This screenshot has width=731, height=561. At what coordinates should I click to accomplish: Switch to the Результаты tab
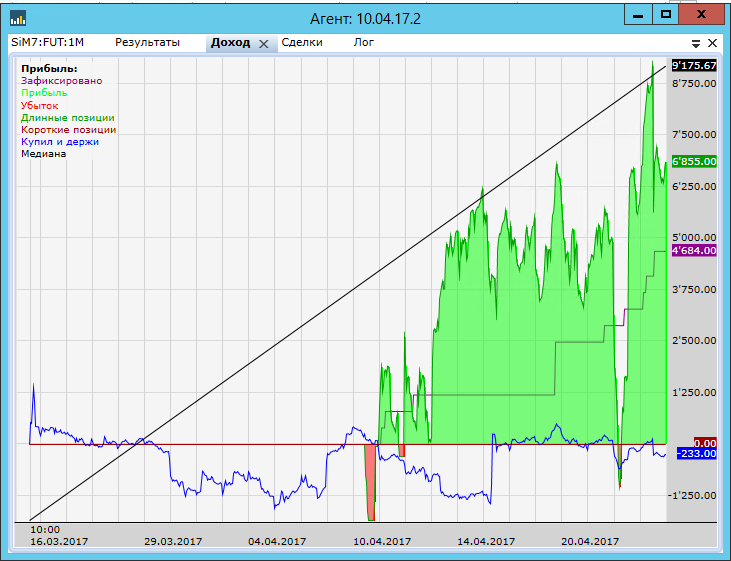click(147, 42)
